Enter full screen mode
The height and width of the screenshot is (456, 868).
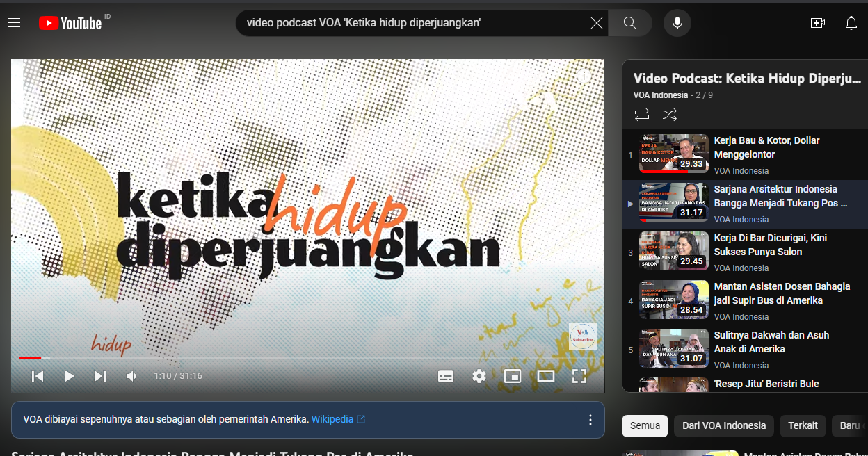click(x=579, y=376)
